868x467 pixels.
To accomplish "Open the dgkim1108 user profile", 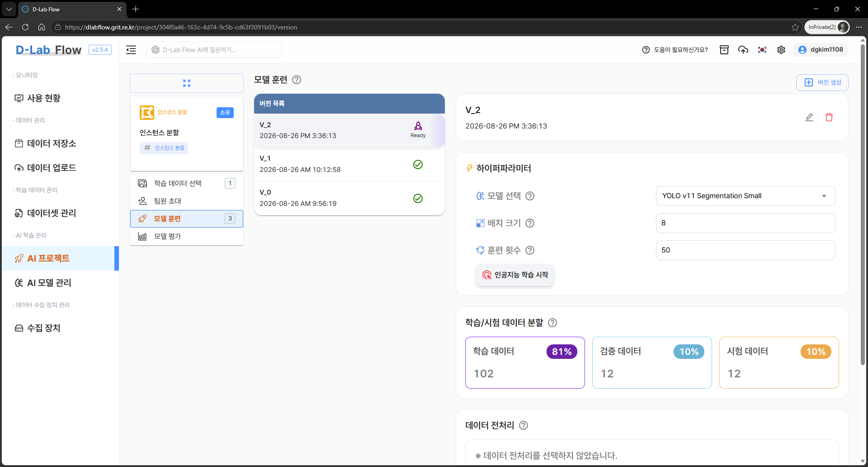I will (x=820, y=50).
